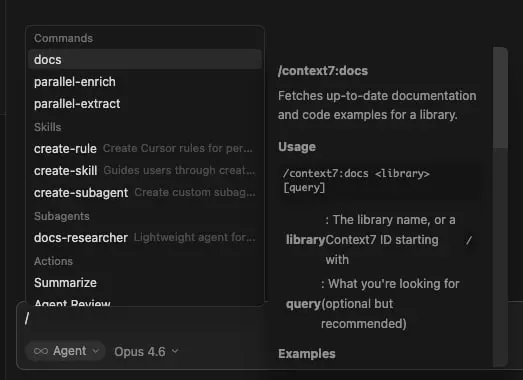Viewport: 523px width, 380px height.
Task: Select the Agent Review action
Action: [x=145, y=302]
